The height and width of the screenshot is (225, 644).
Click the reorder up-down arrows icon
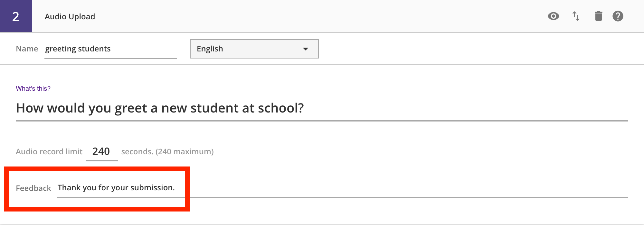coord(576,16)
